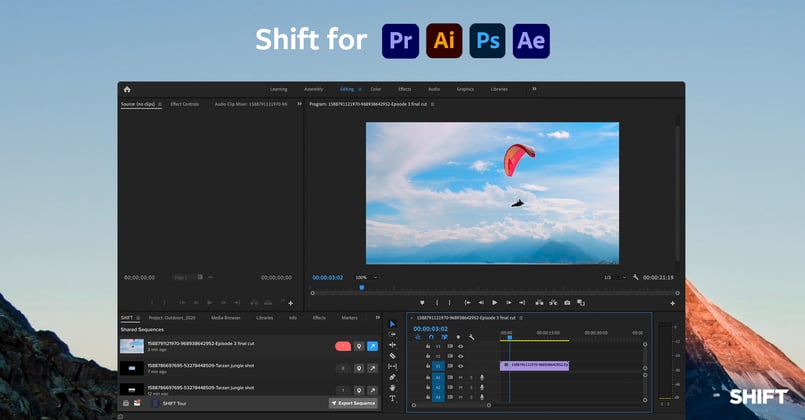This screenshot has width=805, height=420.
Task: Select the Hand tool
Action: click(x=392, y=388)
